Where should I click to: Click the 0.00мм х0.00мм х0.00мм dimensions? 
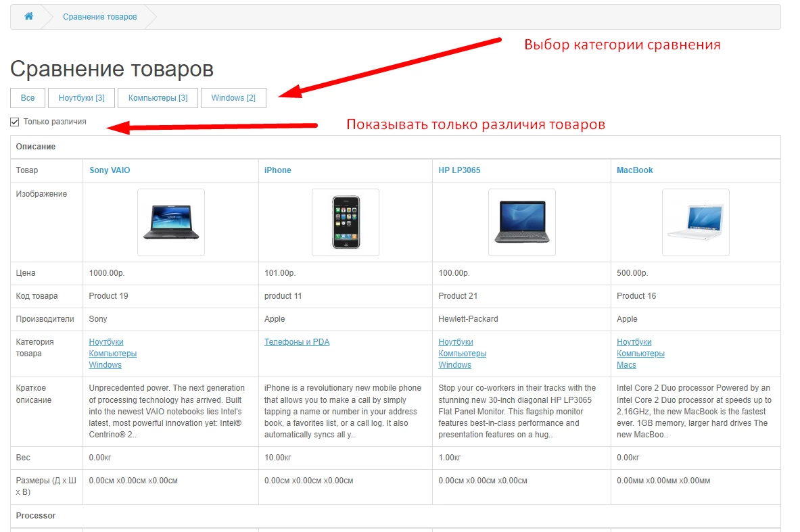(x=663, y=481)
